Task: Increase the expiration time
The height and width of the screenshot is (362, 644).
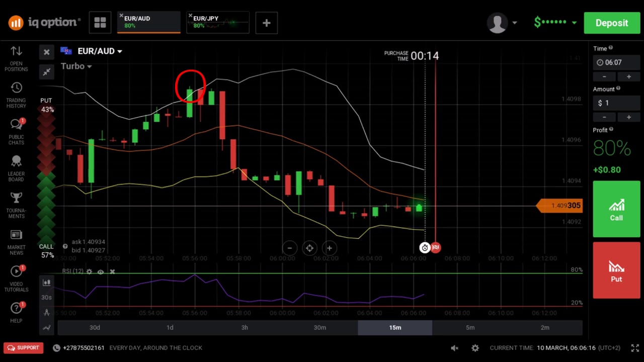Action: (628, 76)
